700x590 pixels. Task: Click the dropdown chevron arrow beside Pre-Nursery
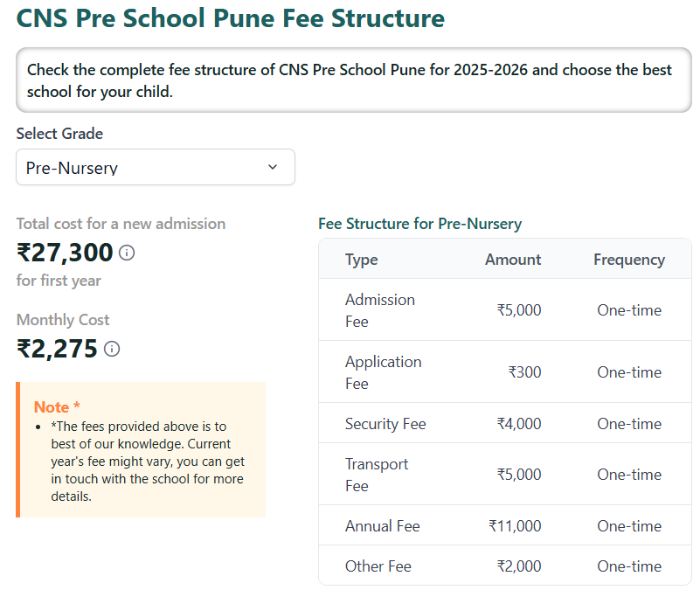point(272,167)
